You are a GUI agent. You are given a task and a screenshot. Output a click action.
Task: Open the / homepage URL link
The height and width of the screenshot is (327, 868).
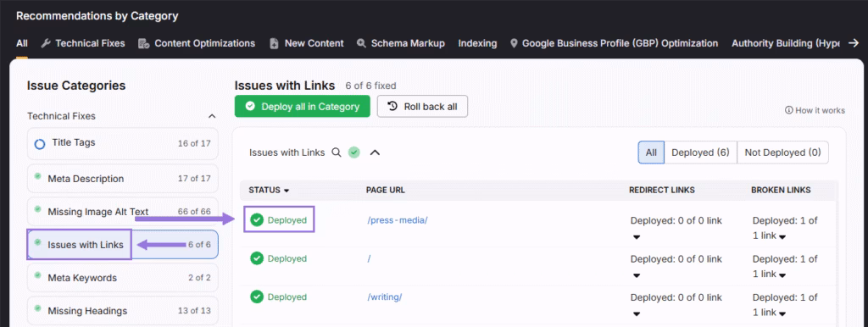tap(369, 258)
